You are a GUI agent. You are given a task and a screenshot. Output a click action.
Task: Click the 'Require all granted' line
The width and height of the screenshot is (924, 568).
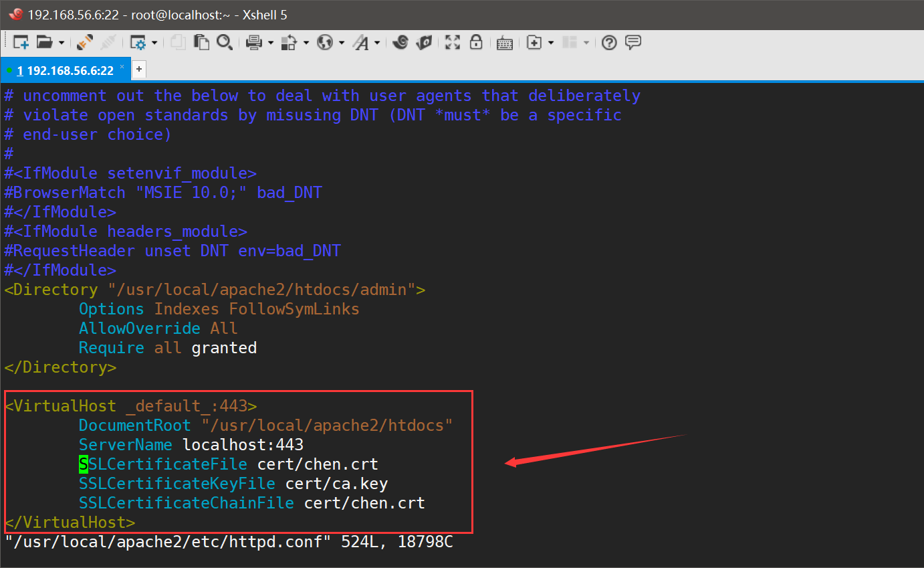coord(168,347)
